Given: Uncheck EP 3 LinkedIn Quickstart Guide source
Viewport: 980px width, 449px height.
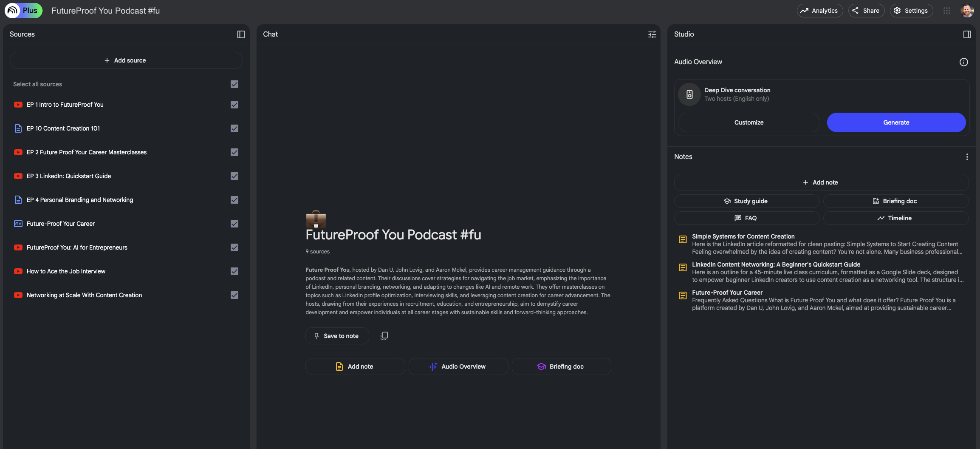Looking at the screenshot, I should pos(234,176).
